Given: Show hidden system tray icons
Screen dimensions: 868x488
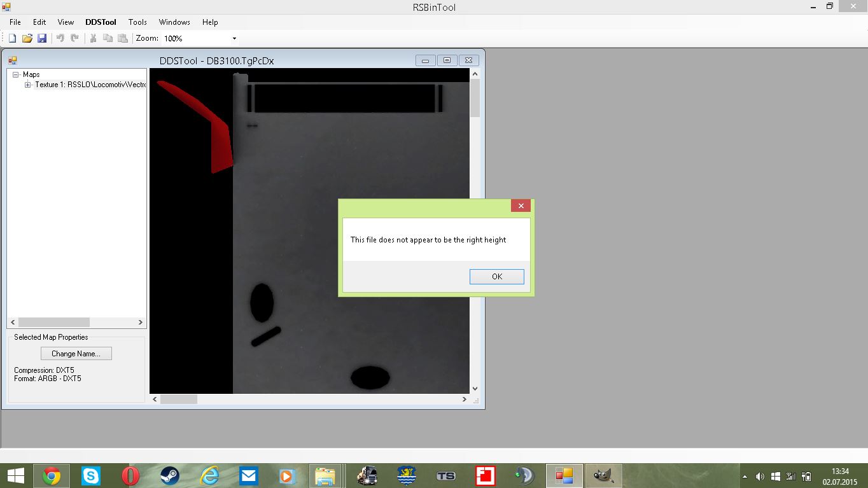Looking at the screenshot, I should pos(745,477).
